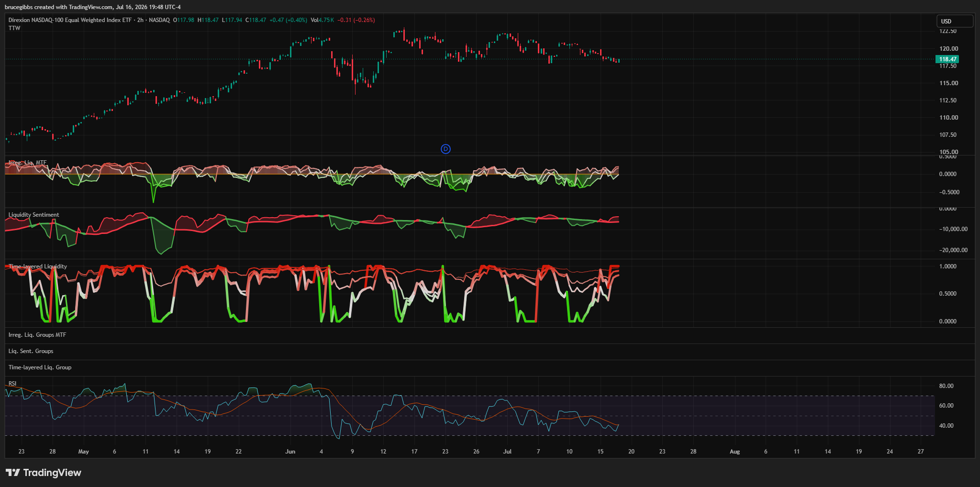
Task: Click the 107.50 price axis label
Action: pos(948,135)
